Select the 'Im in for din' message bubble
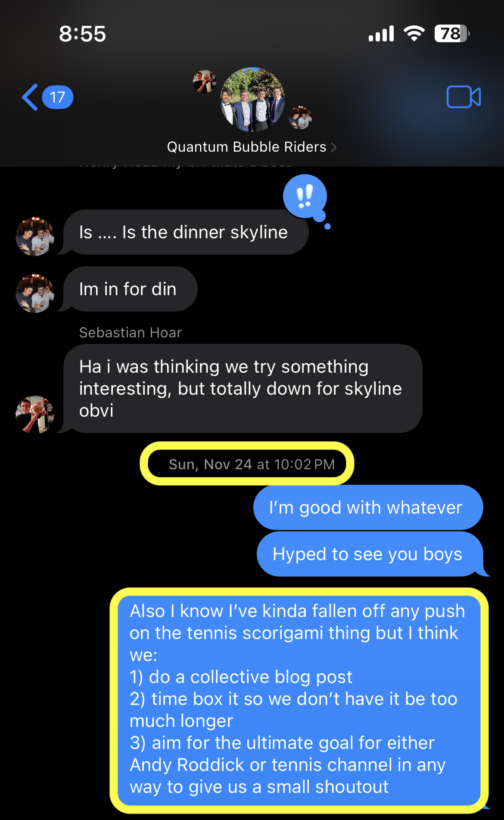 click(130, 289)
